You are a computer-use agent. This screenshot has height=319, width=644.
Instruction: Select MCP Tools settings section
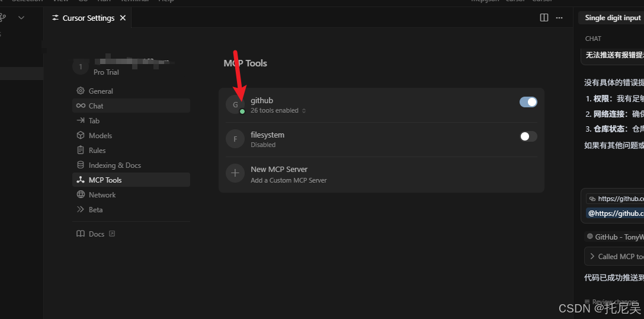click(131, 180)
